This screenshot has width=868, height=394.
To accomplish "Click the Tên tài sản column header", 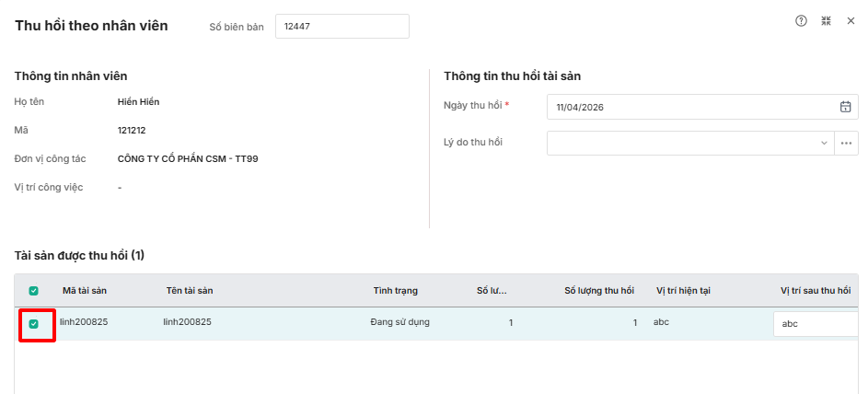I will [x=190, y=291].
